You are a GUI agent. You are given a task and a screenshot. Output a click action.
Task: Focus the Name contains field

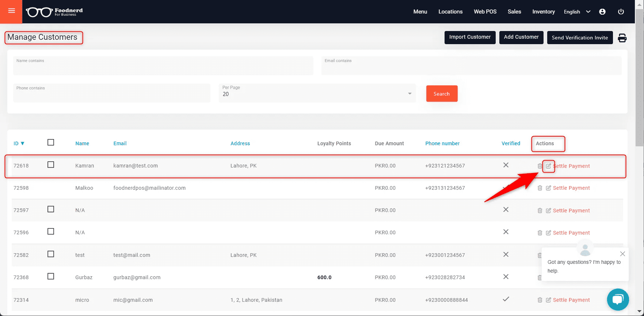point(163,66)
